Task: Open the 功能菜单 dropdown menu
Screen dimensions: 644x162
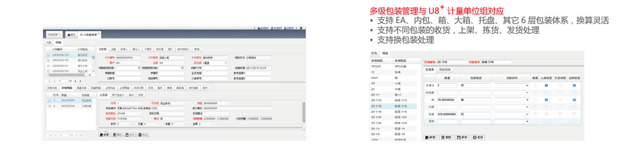Action: 54,34
